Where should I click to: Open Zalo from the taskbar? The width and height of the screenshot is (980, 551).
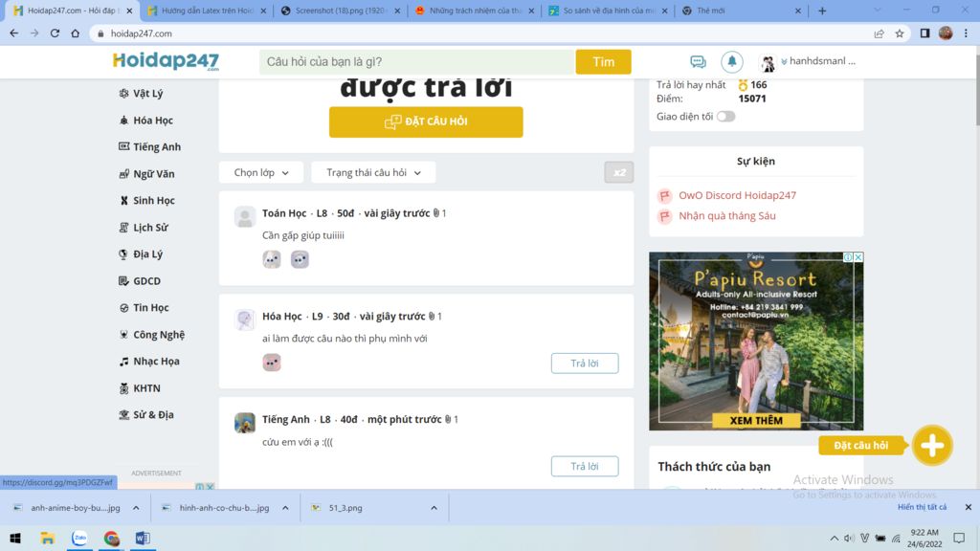point(79,538)
